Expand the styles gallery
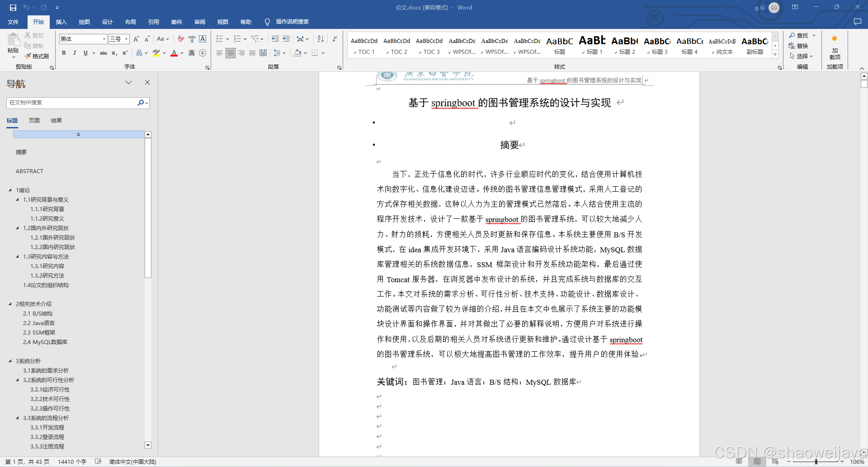The image size is (868, 467). [x=775, y=54]
